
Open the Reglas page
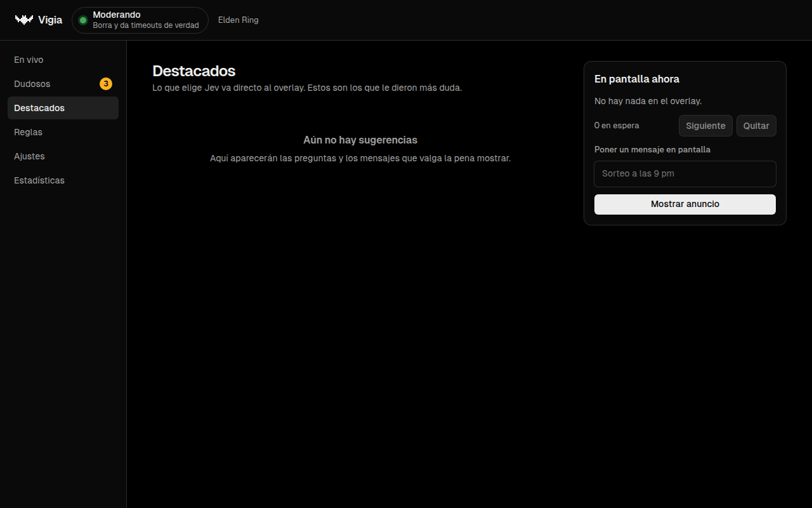(x=63, y=132)
